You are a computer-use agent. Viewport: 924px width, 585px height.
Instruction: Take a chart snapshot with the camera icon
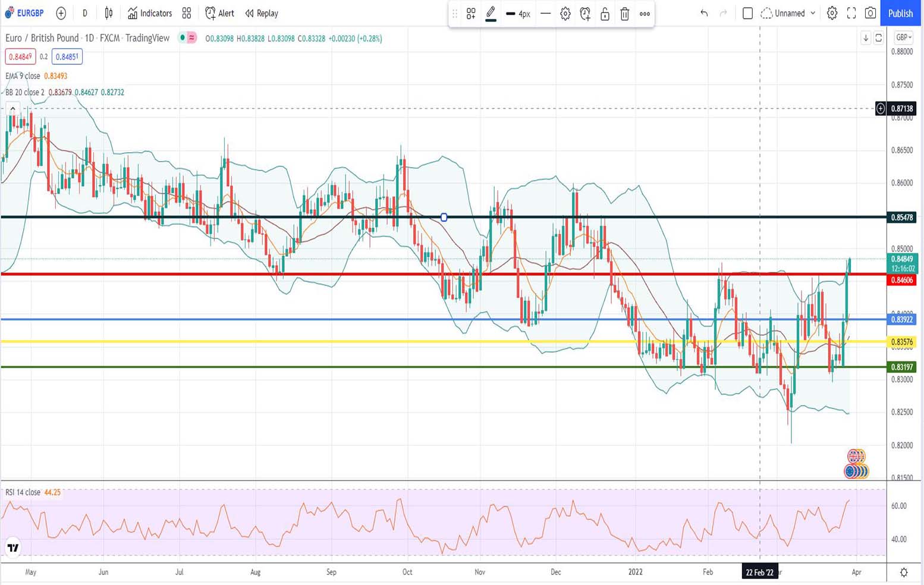click(870, 13)
